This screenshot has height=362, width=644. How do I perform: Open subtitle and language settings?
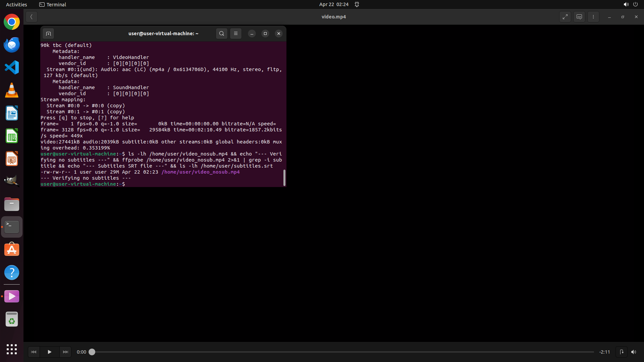point(579,17)
